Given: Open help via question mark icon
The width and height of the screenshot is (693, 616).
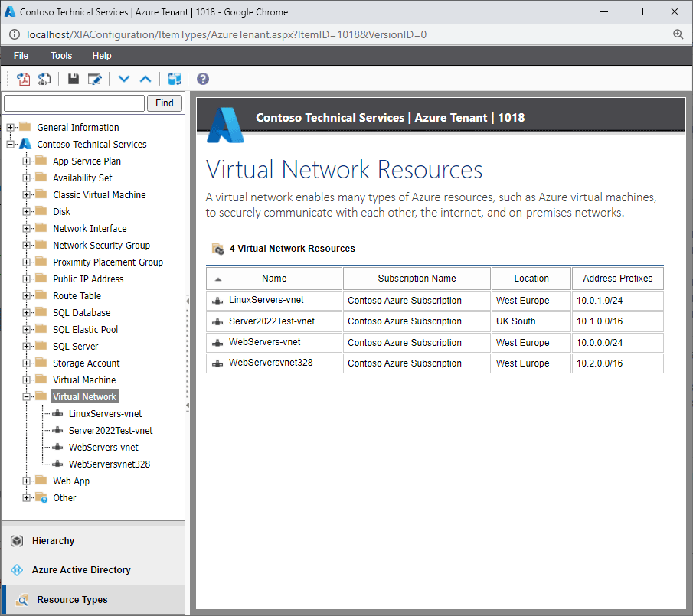Looking at the screenshot, I should [x=203, y=79].
